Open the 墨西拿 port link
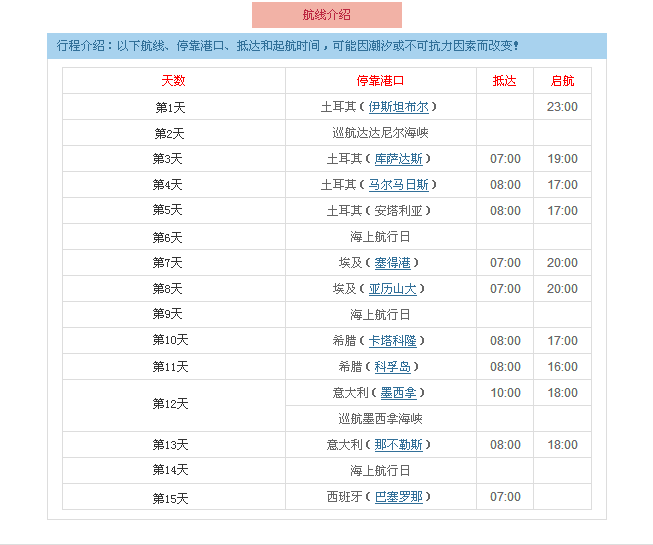 pos(399,393)
